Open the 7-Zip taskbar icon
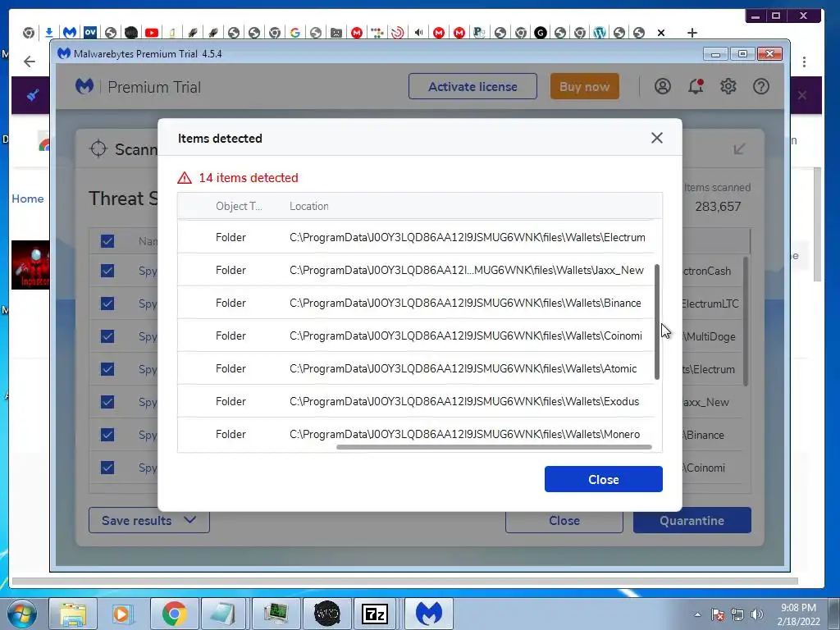The width and height of the screenshot is (840, 630). [375, 614]
